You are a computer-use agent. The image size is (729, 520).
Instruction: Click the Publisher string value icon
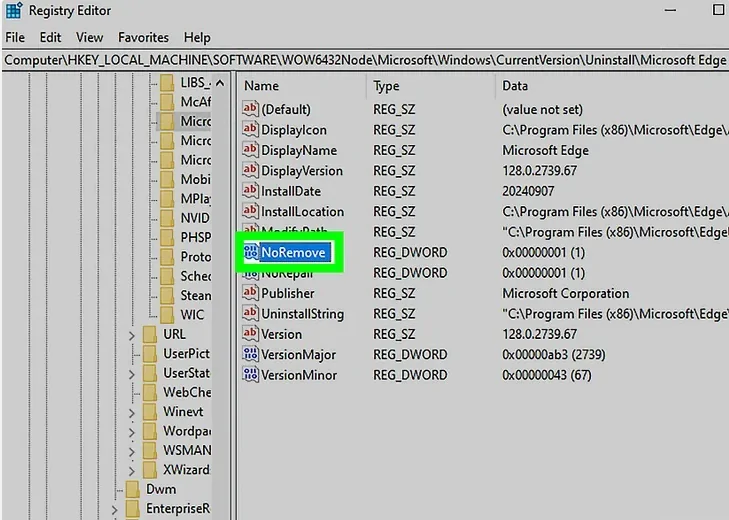point(250,293)
